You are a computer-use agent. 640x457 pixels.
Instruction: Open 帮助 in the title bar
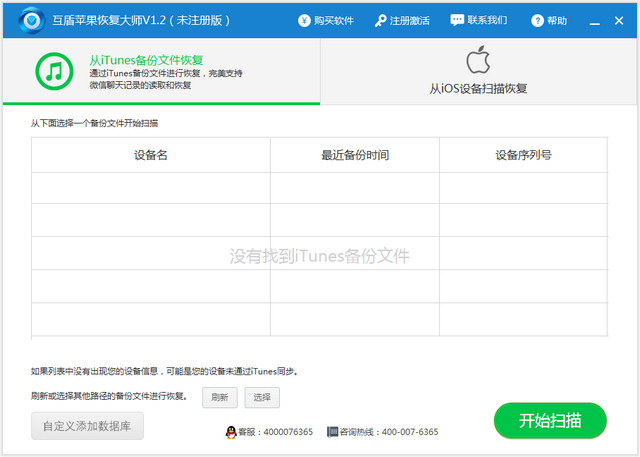pos(557,20)
